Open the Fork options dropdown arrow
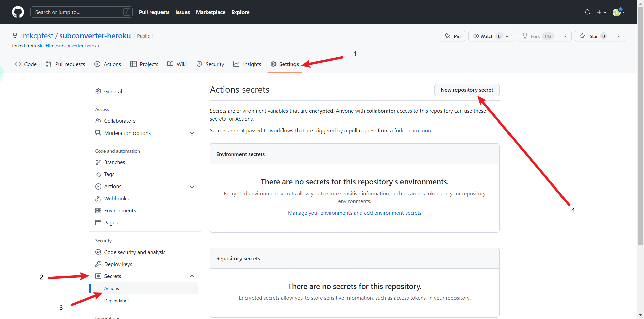 pyautogui.click(x=565, y=36)
